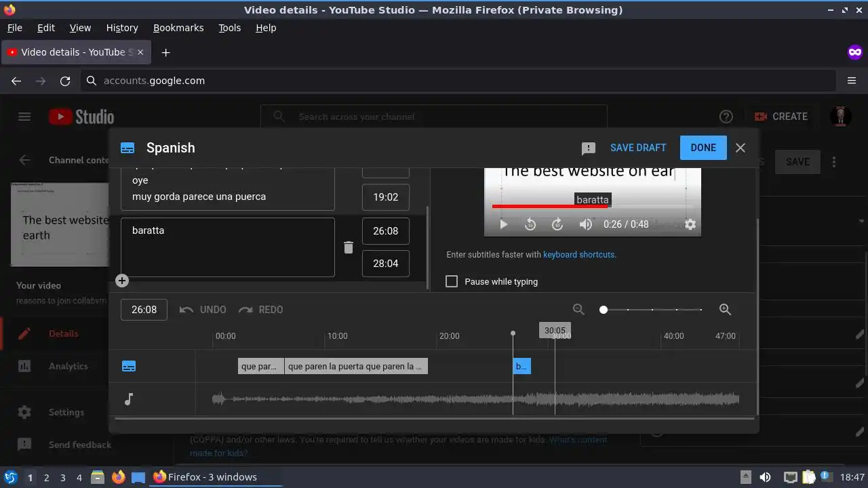Open the File menu
Screen dimensions: 868x488
[14, 28]
